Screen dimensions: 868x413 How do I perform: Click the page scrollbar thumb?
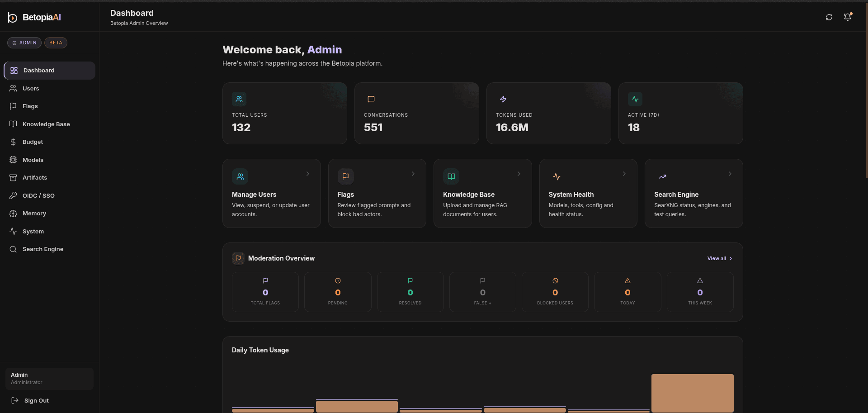click(867, 90)
